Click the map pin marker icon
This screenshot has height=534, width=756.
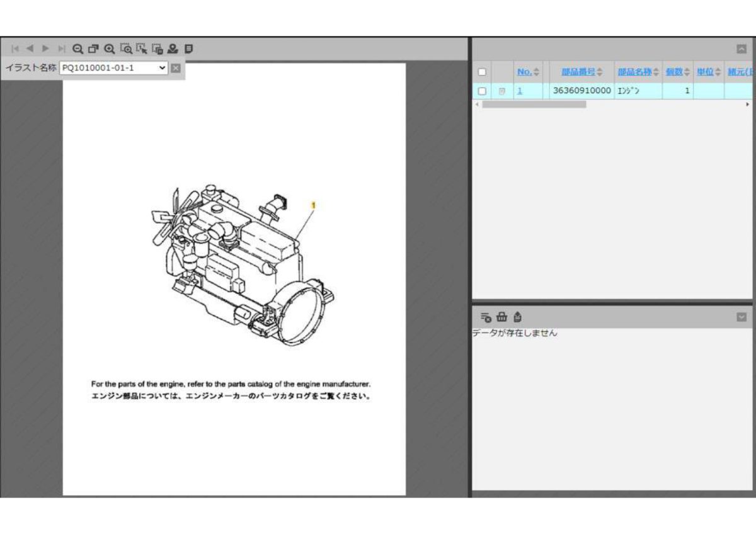173,48
